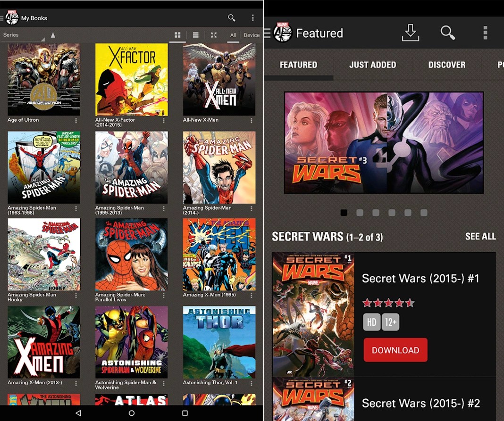Open options for Amazing Spider-Man: Parallel Lives
504x421 pixels.
(x=164, y=296)
